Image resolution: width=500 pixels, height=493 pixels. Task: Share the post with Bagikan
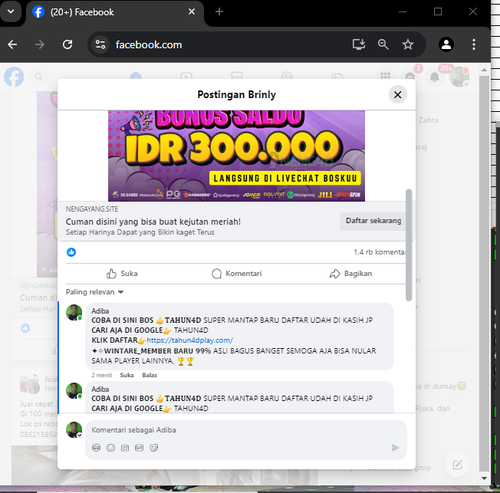[x=351, y=274]
